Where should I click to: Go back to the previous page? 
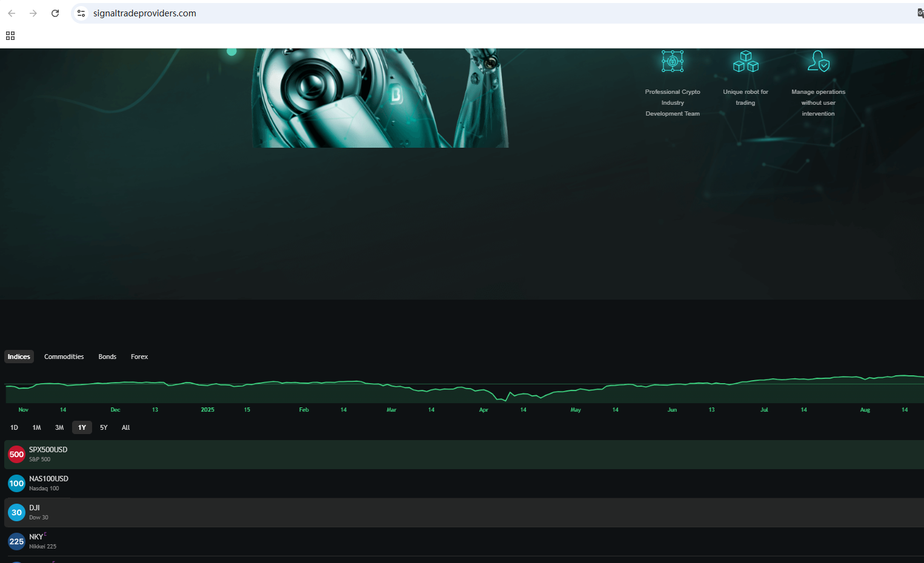pos(12,13)
